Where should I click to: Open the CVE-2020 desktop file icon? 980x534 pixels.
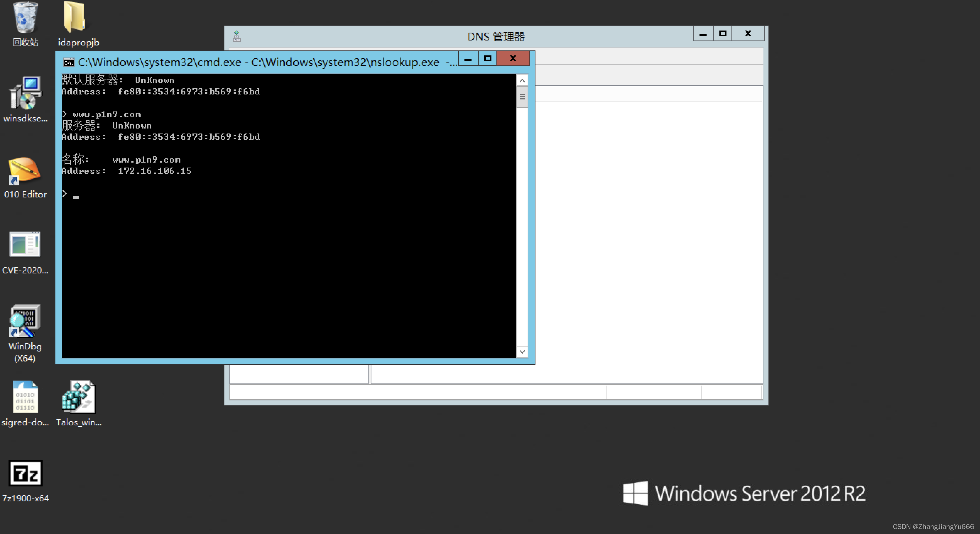25,245
